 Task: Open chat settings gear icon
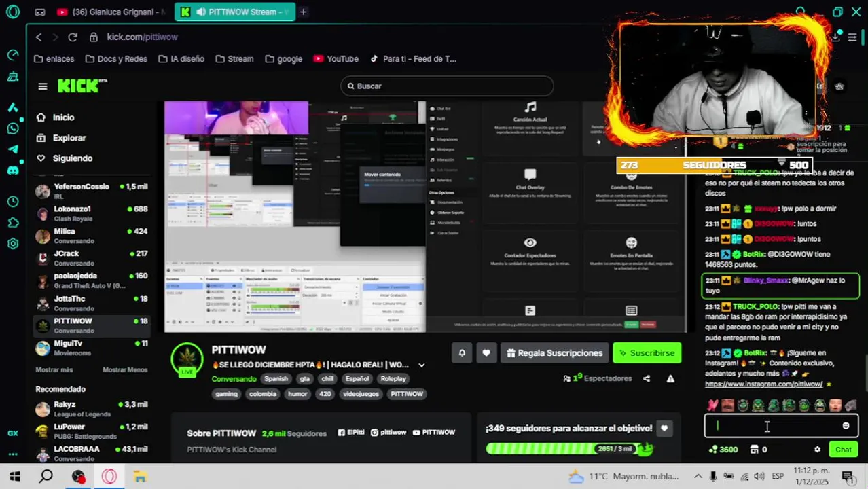tap(817, 450)
